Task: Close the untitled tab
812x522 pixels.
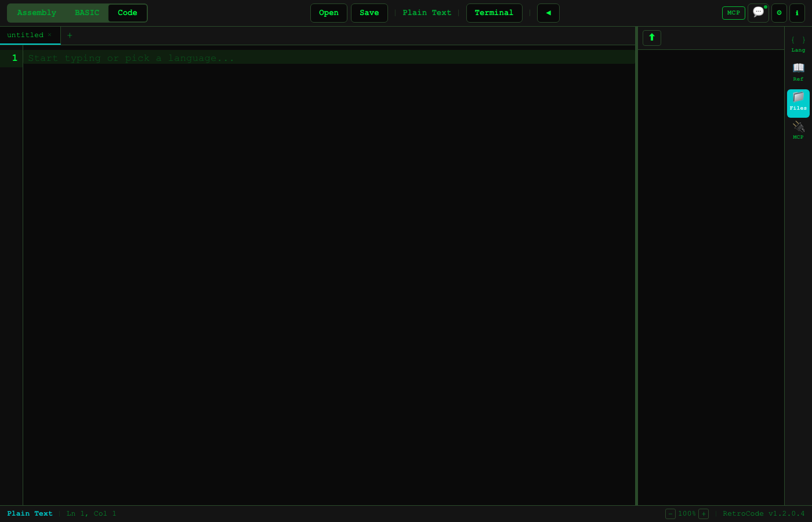Action: point(50,35)
